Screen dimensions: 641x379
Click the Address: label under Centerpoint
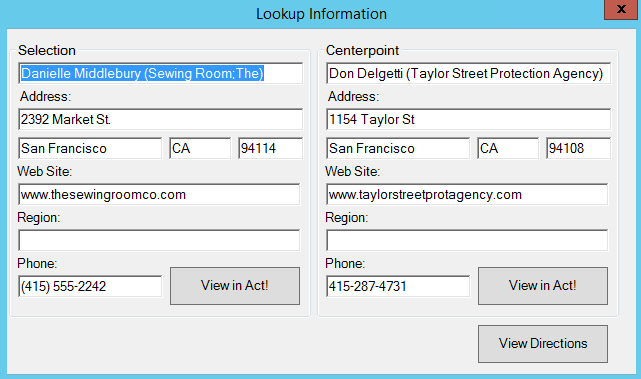pyautogui.click(x=353, y=96)
